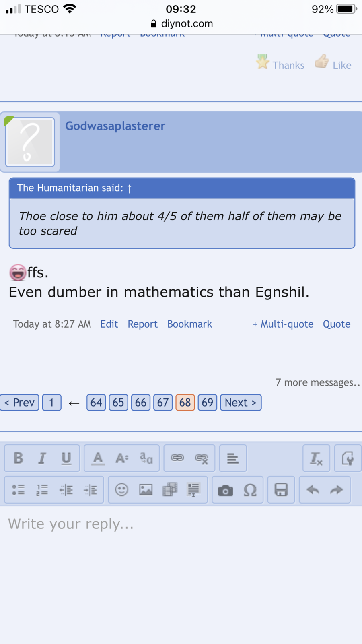Viewport: 362px width, 644px height.
Task: Click the Write your reply field
Action: tap(181, 575)
